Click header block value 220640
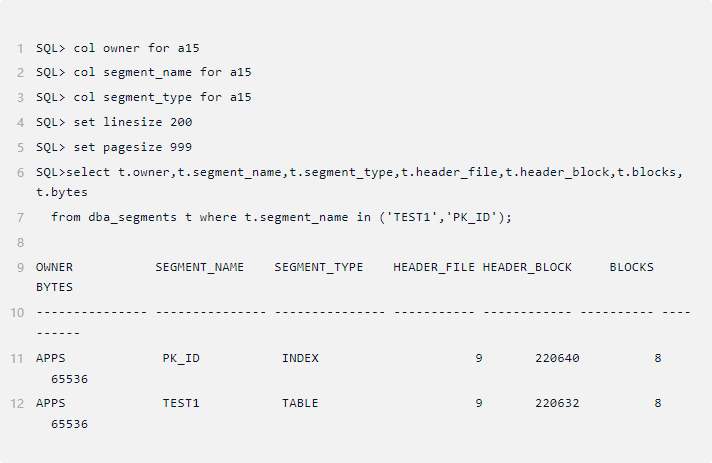 click(557, 358)
